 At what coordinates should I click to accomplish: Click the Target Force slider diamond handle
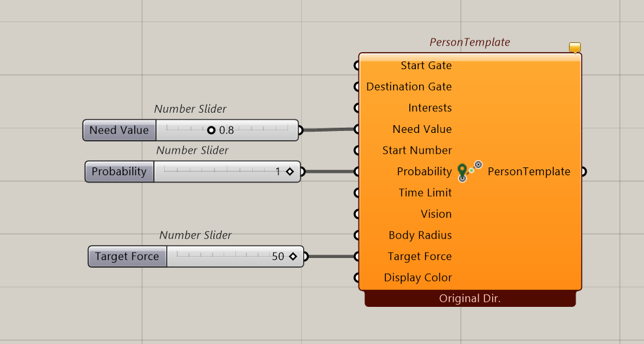[293, 257]
